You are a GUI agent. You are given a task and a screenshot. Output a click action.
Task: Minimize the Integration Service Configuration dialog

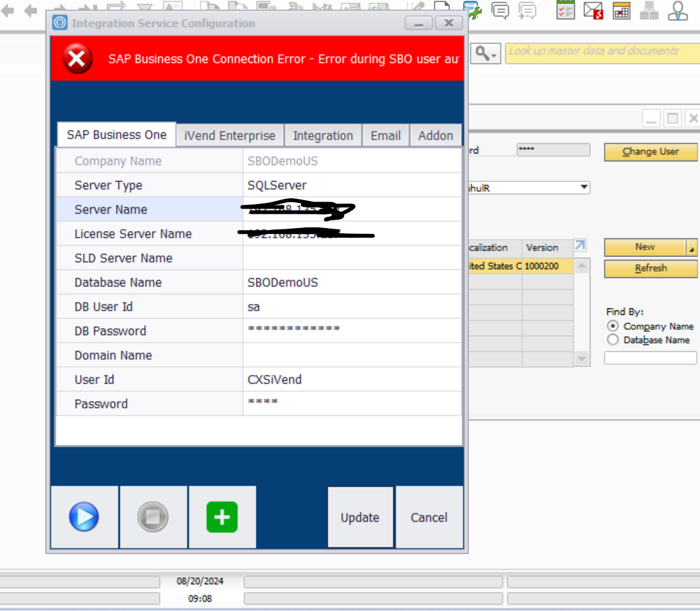(418, 23)
